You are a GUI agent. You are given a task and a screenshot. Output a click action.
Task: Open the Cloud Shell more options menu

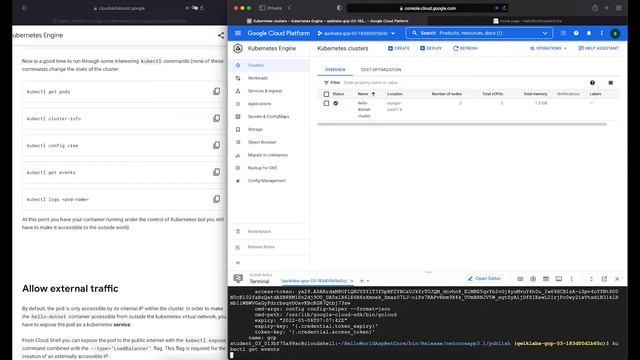click(x=571, y=279)
